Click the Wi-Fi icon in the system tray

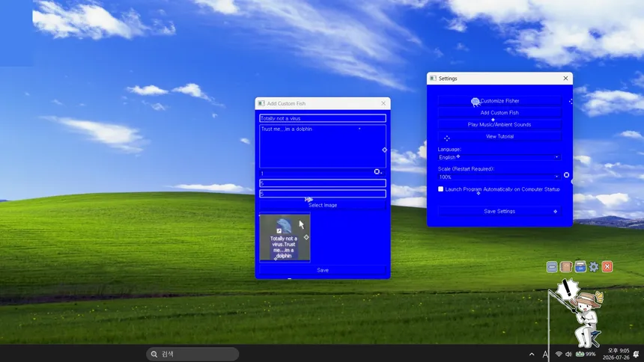[559, 354]
